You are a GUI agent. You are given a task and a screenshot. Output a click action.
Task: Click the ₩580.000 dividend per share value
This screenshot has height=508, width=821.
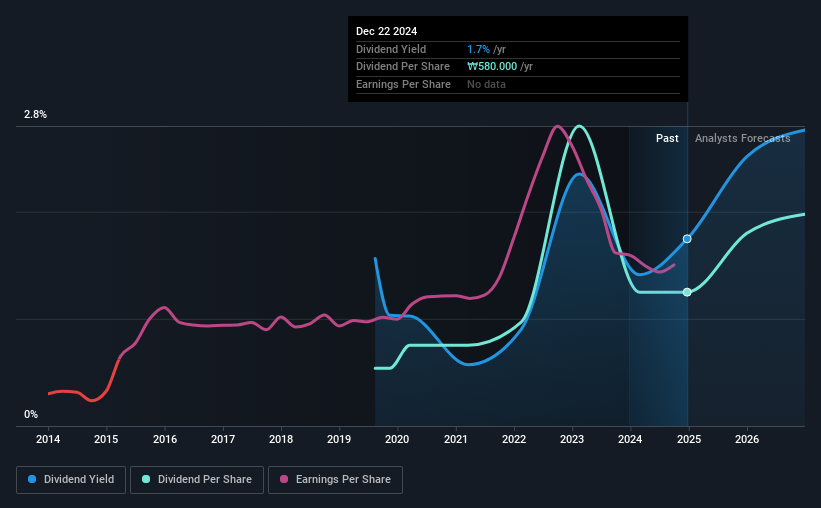[x=492, y=67]
